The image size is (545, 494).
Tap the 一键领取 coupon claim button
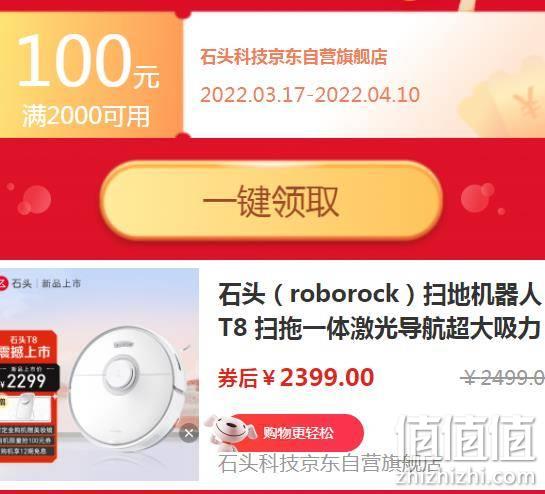pyautogui.click(x=271, y=201)
